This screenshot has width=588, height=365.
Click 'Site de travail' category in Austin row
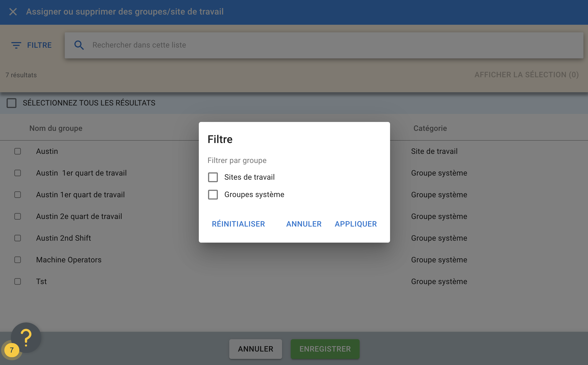[x=434, y=151]
